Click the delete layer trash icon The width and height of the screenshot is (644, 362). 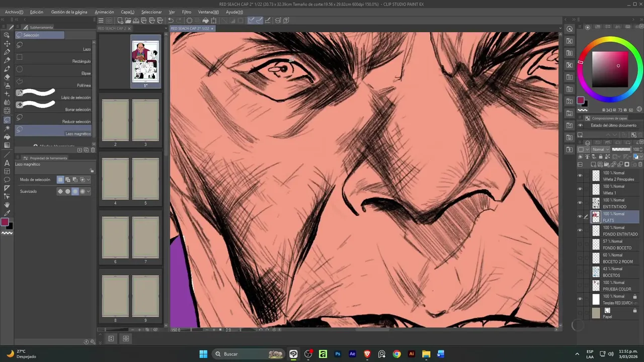coord(640,164)
